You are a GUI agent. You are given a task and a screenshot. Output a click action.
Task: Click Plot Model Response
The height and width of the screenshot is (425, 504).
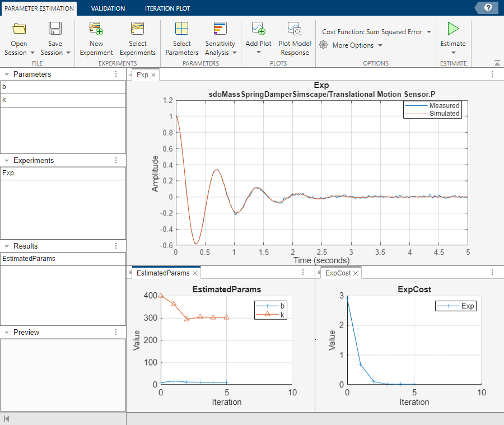(x=295, y=29)
